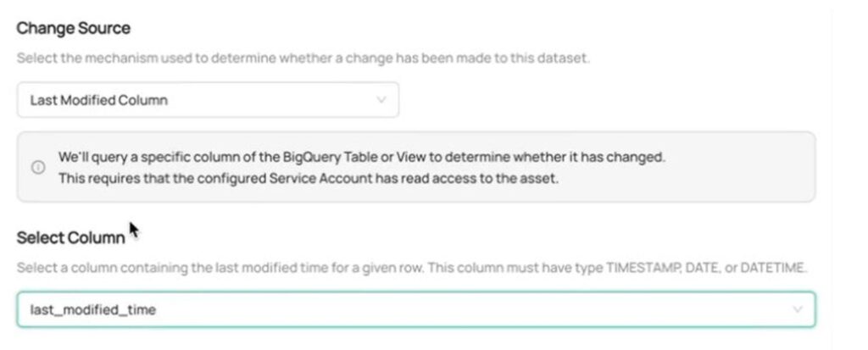
Task: Select the 'Last Modified Column' value text
Action: click(99, 100)
